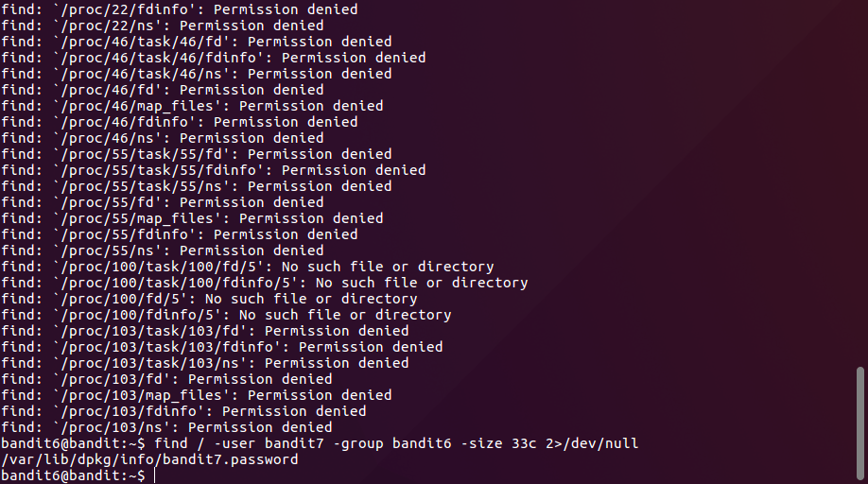Click the '/proc/22/ns' permission denied line
Viewport: 868px width, 484px height.
tap(163, 26)
